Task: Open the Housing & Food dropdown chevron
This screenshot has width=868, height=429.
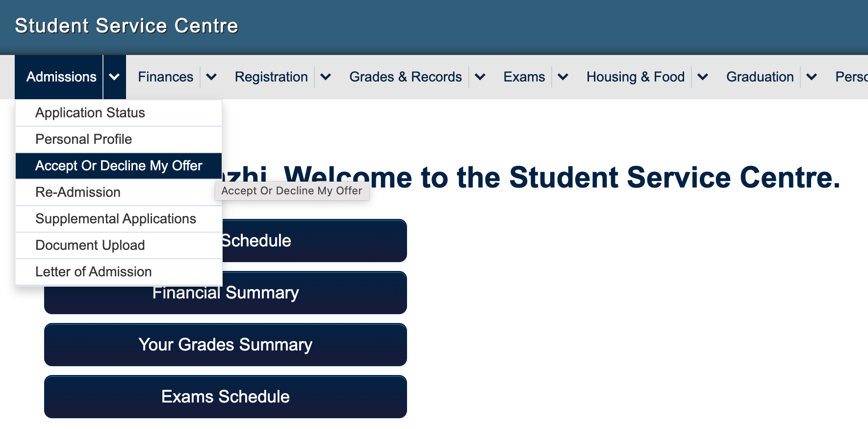Action: tap(703, 77)
